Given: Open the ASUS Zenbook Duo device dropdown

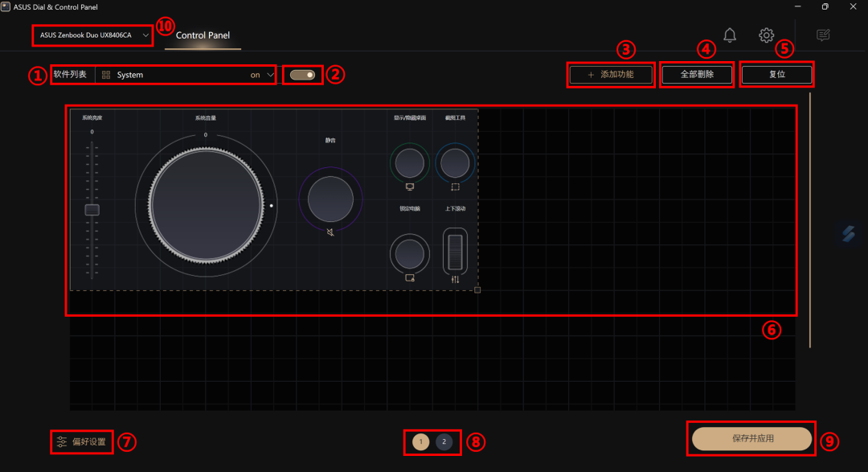Looking at the screenshot, I should pyautogui.click(x=93, y=35).
